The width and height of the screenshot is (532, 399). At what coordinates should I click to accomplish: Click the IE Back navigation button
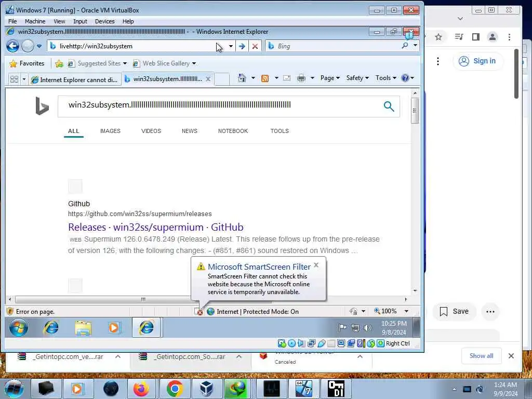pyautogui.click(x=12, y=46)
